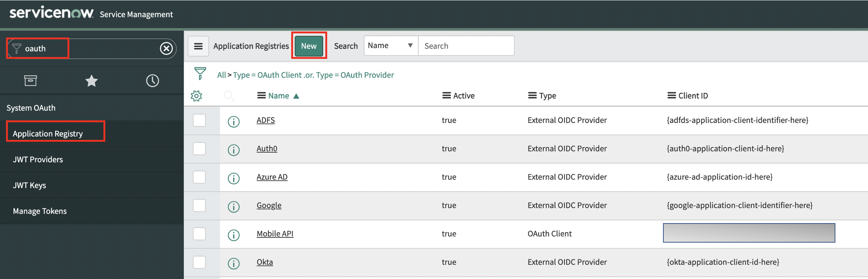The width and height of the screenshot is (868, 279).
Task: Toggle column search magnifier icon
Action: click(x=229, y=96)
